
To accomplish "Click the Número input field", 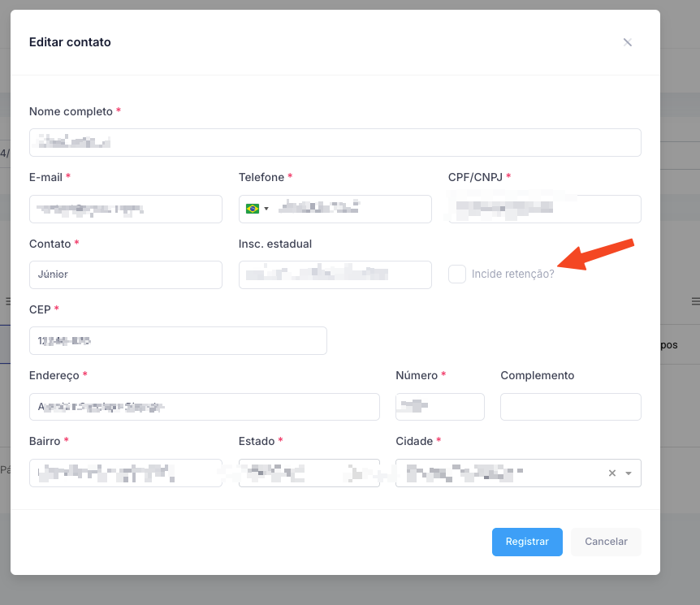I will coord(439,407).
